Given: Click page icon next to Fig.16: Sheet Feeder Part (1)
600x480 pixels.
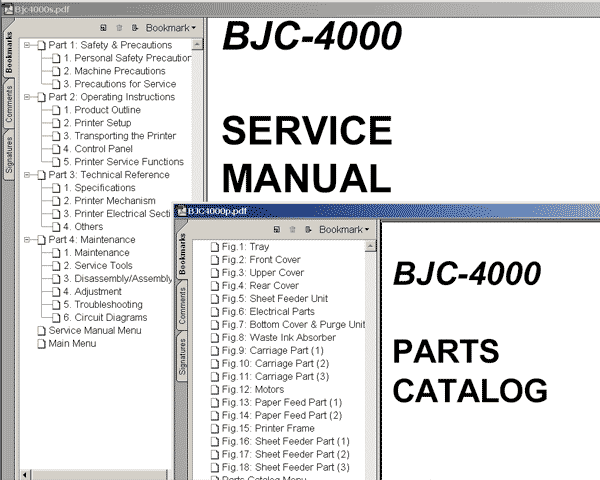Looking at the screenshot, I should (x=215, y=442).
